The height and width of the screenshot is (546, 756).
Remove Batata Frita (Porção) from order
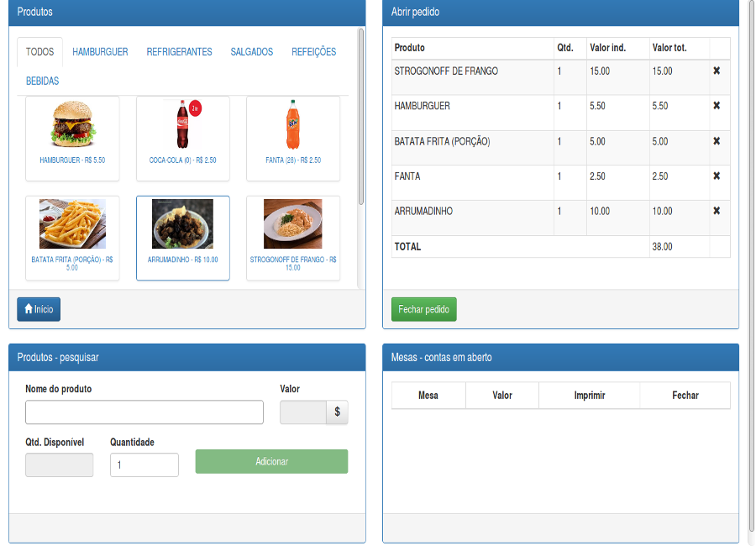[717, 141]
